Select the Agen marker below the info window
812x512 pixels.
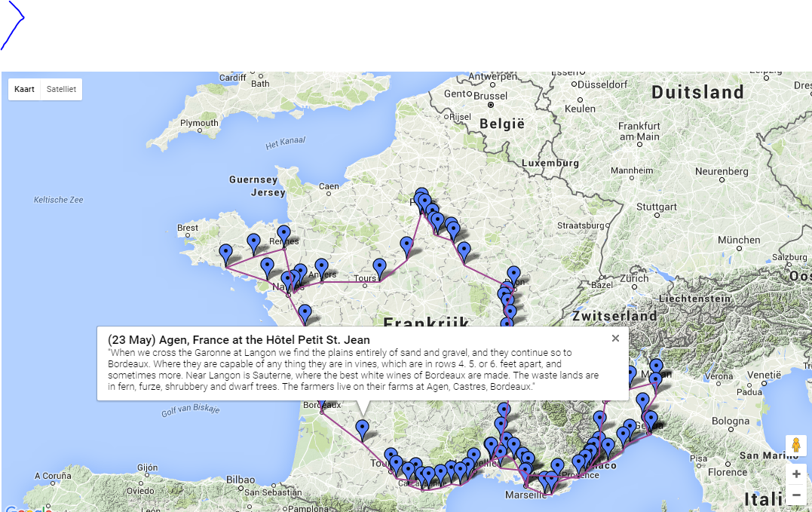click(363, 430)
